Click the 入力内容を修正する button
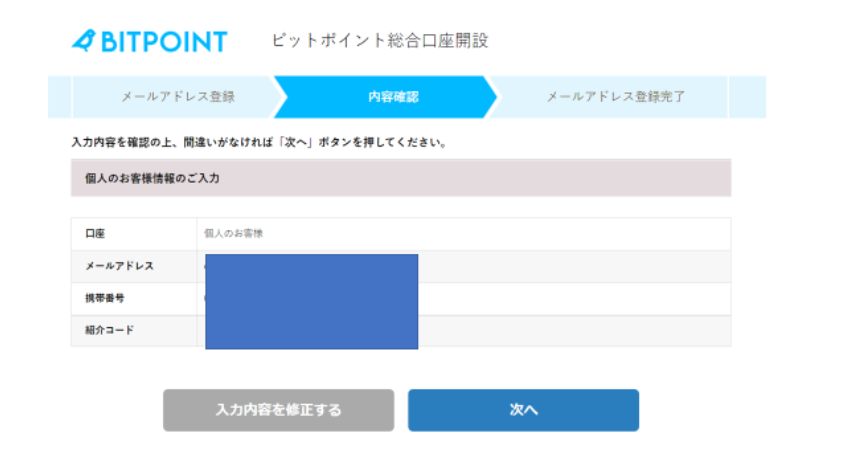Screen dimensions: 853x468 (x=279, y=410)
